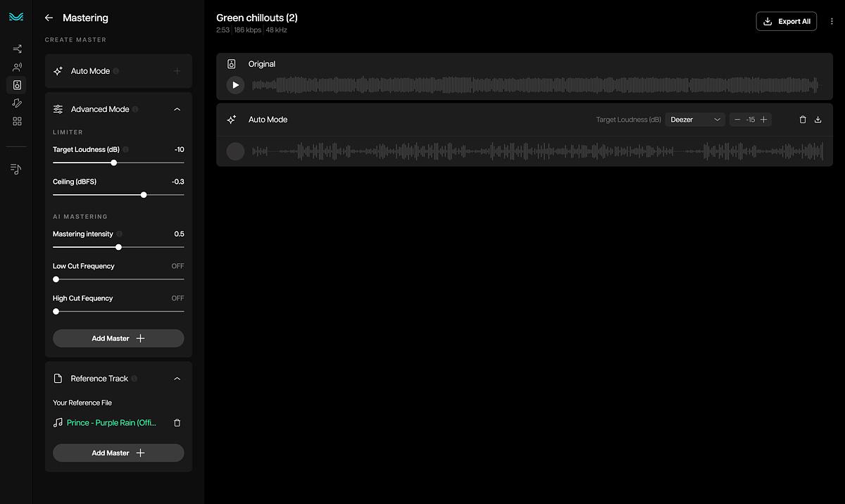Collapse the Advanced Mode section
This screenshot has width=845, height=504.
(177, 110)
